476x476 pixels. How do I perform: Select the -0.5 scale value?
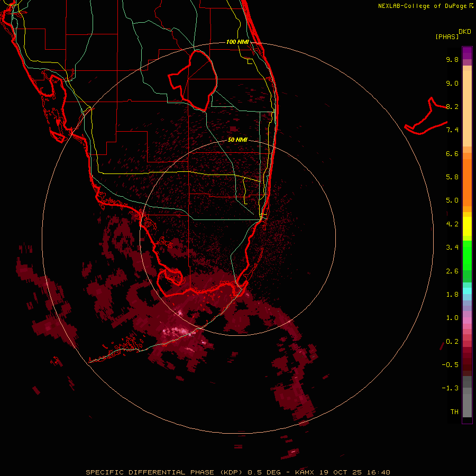450,365
